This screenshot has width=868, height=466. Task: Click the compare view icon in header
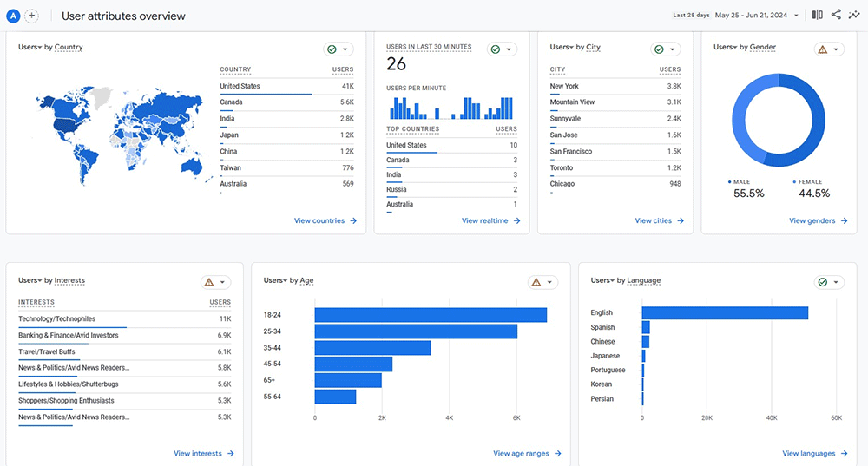[817, 15]
